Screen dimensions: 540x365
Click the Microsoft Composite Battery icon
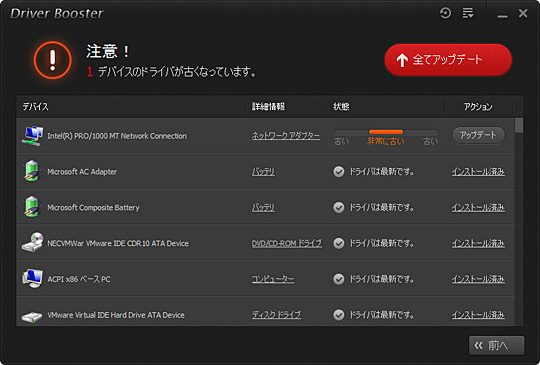(32, 207)
